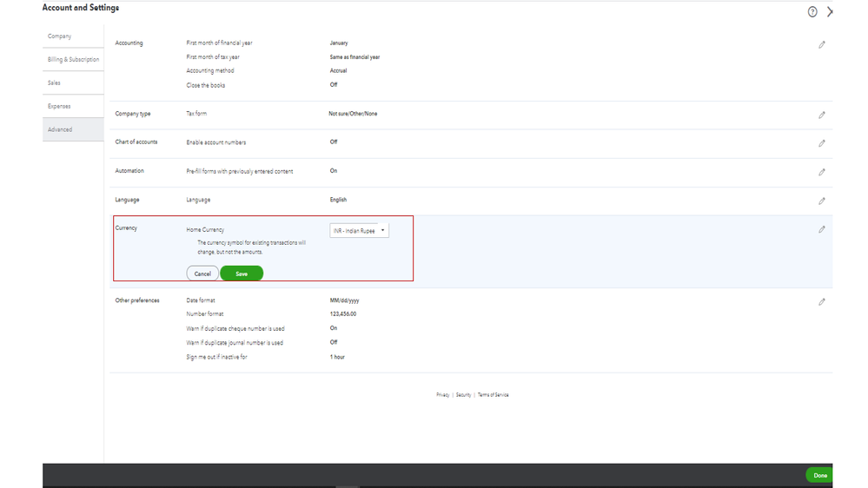Viewport: 868px width, 488px height.
Task: Select the Advanced tab
Action: pos(73,129)
